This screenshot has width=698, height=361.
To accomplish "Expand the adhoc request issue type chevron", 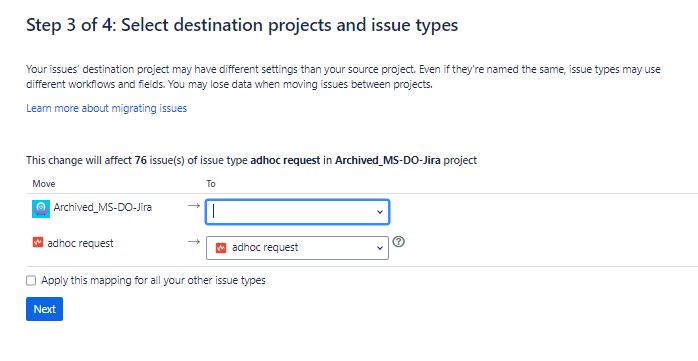I will point(380,248).
